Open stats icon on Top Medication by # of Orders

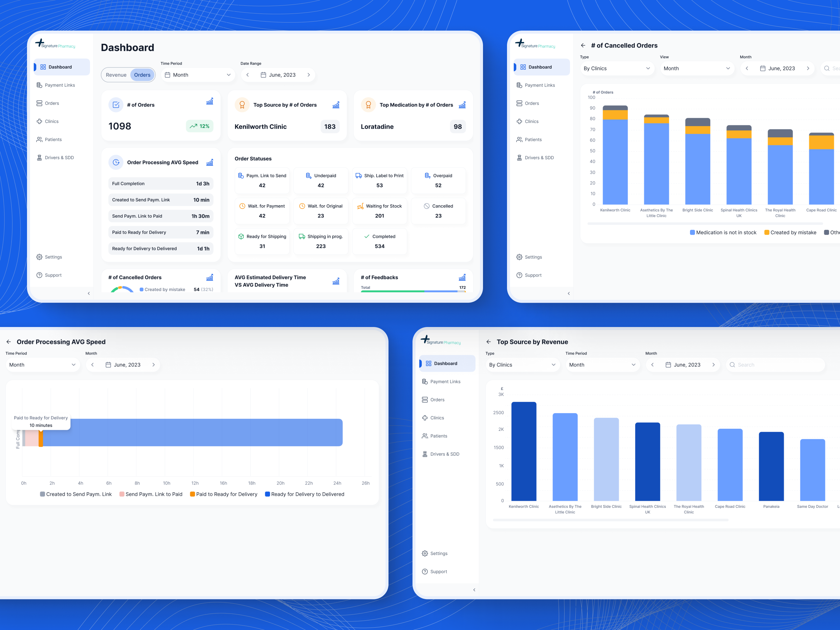coord(462,105)
